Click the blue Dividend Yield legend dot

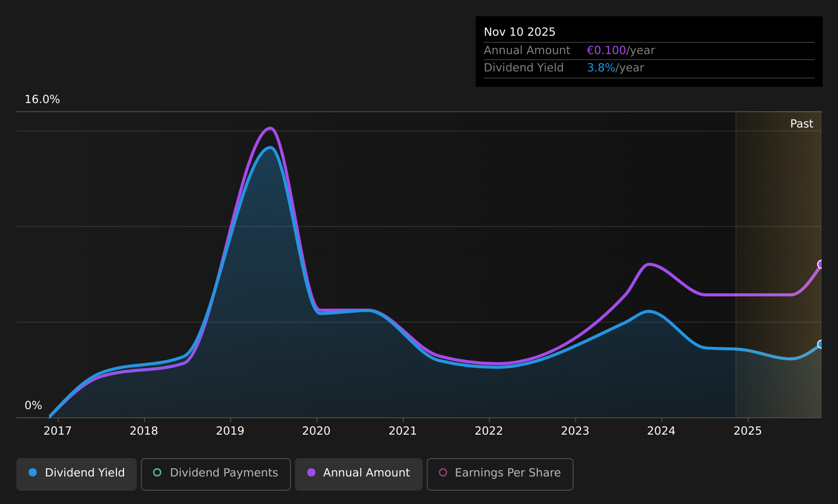(33, 472)
